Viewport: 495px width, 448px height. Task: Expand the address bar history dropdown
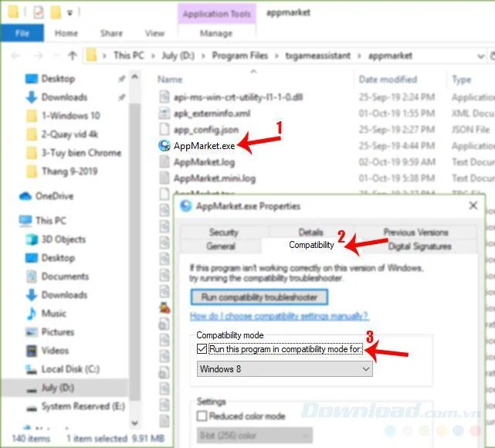(481, 56)
